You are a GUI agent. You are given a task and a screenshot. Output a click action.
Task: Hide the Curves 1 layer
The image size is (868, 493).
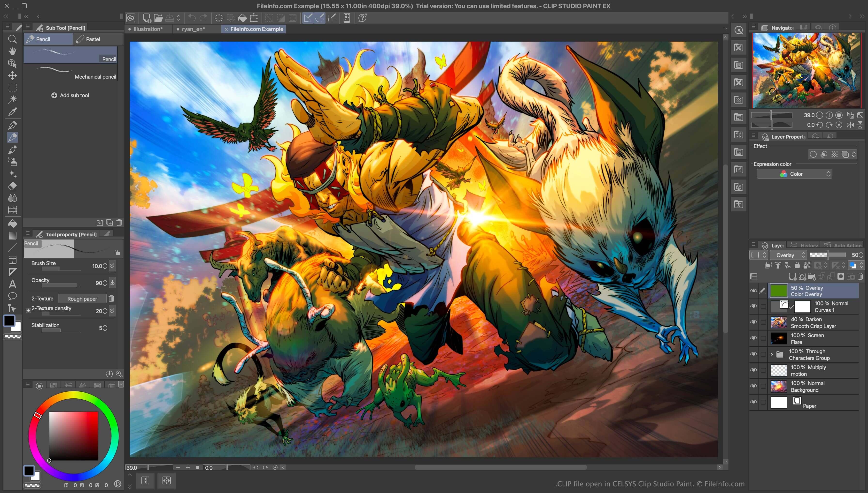click(x=753, y=306)
